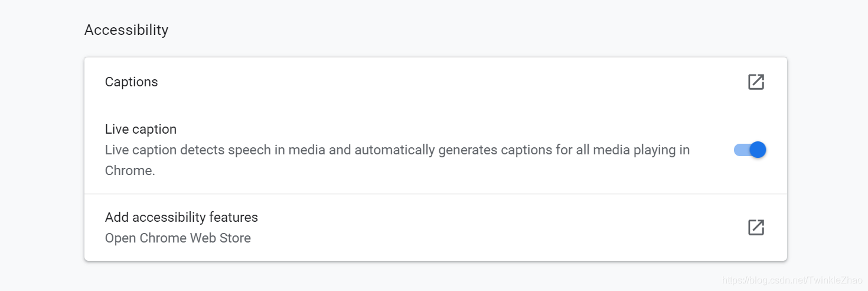Click the word "Chrome." ending the description
Screen dimensions: 868x291
click(x=130, y=171)
